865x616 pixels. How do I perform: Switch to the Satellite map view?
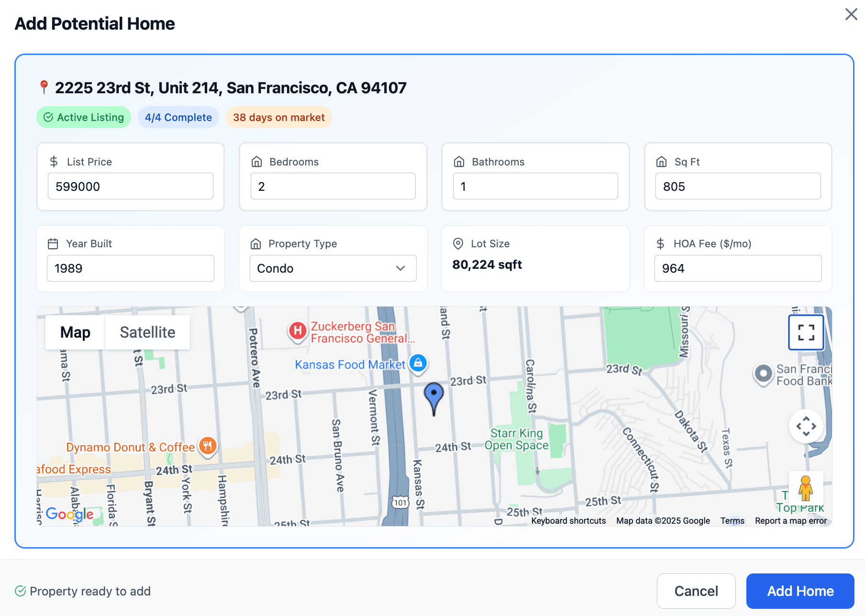click(x=147, y=332)
